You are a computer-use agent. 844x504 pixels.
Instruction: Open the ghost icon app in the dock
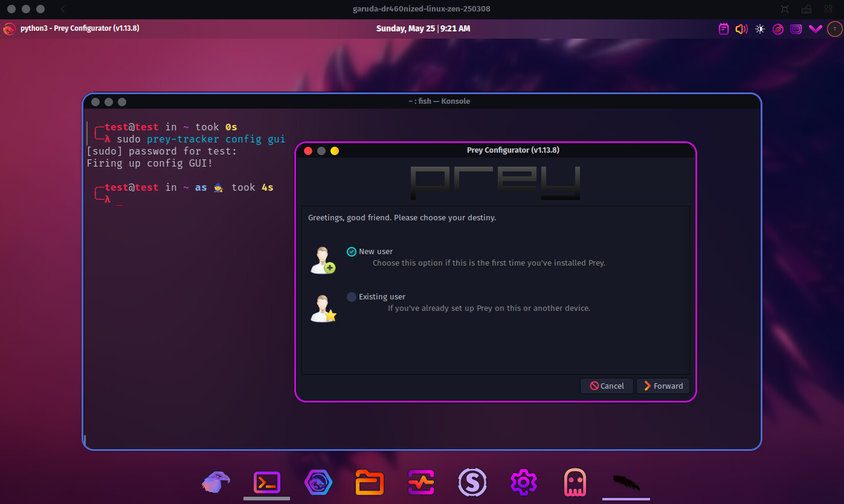coord(575,482)
